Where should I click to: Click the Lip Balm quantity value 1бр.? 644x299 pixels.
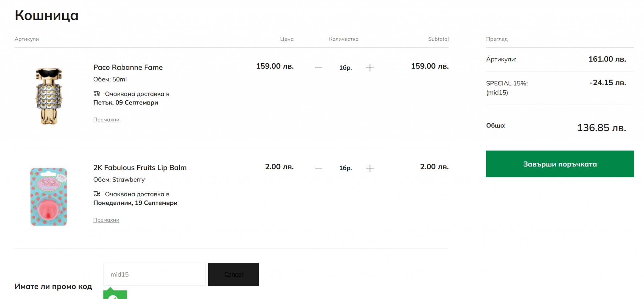345,168
